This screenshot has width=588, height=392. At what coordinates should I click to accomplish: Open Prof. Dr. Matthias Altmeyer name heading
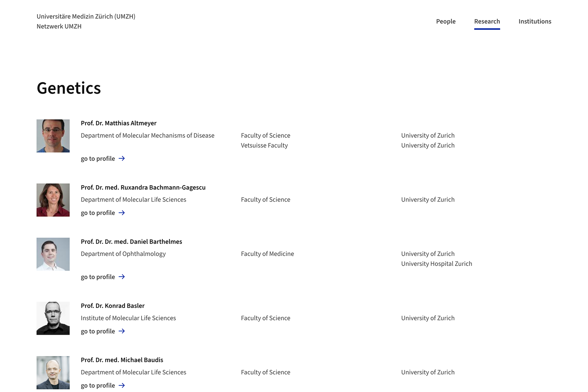point(118,123)
